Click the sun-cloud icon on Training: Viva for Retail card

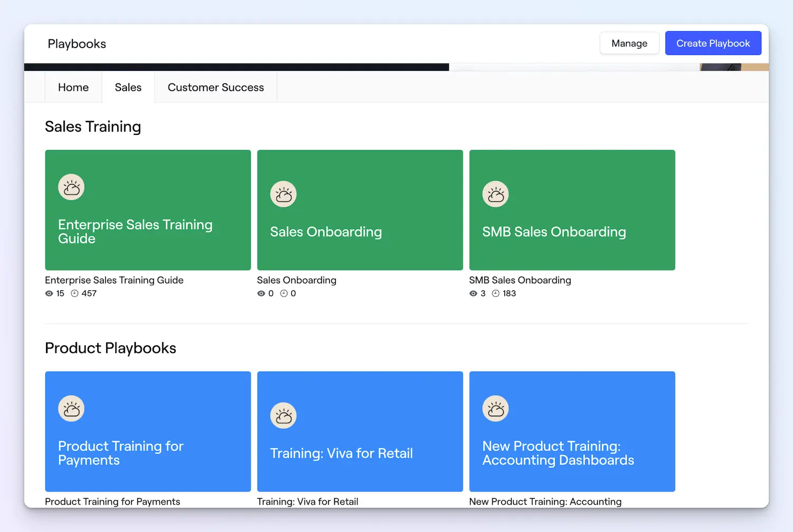283,416
